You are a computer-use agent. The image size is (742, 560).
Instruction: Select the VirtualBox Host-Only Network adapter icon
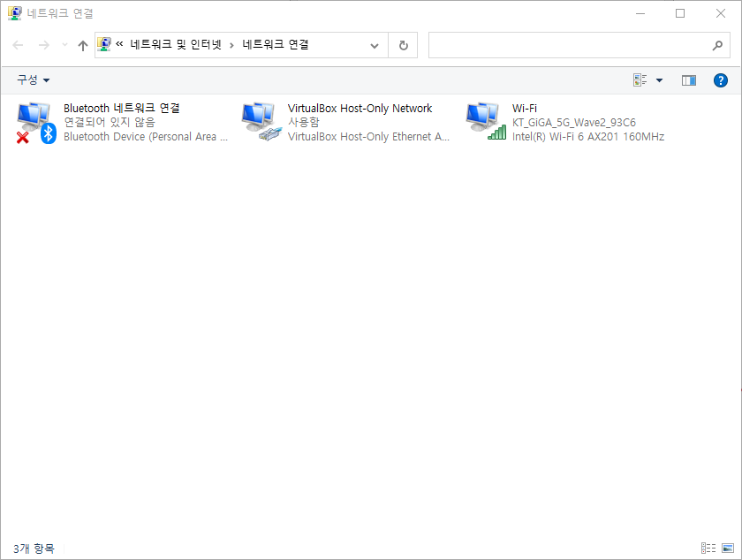(261, 122)
